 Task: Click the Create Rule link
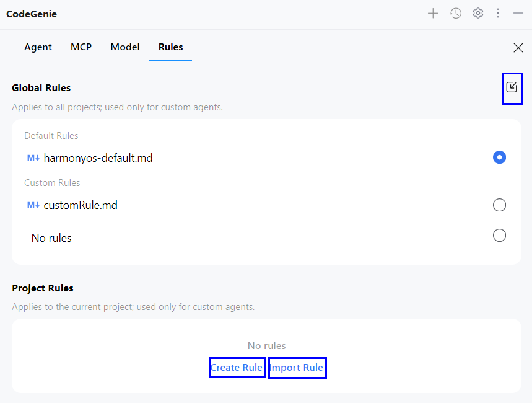(x=237, y=368)
